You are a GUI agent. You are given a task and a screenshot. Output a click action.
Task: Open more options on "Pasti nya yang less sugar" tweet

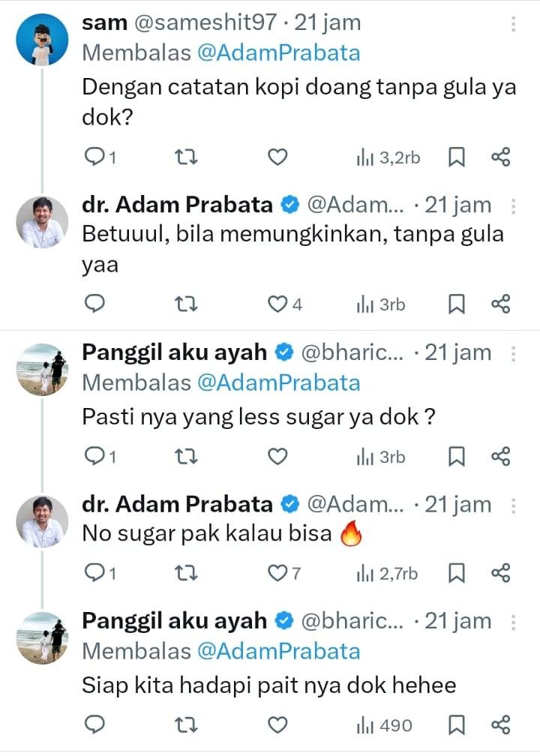(513, 352)
